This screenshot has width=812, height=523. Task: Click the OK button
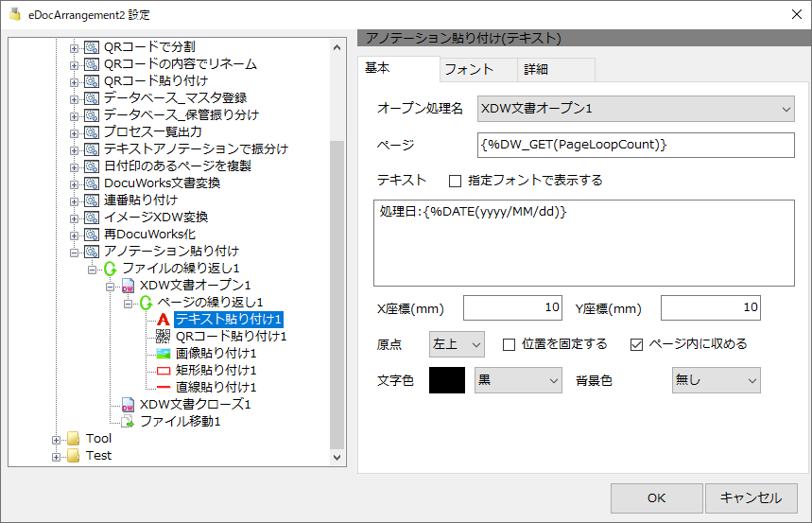click(657, 498)
